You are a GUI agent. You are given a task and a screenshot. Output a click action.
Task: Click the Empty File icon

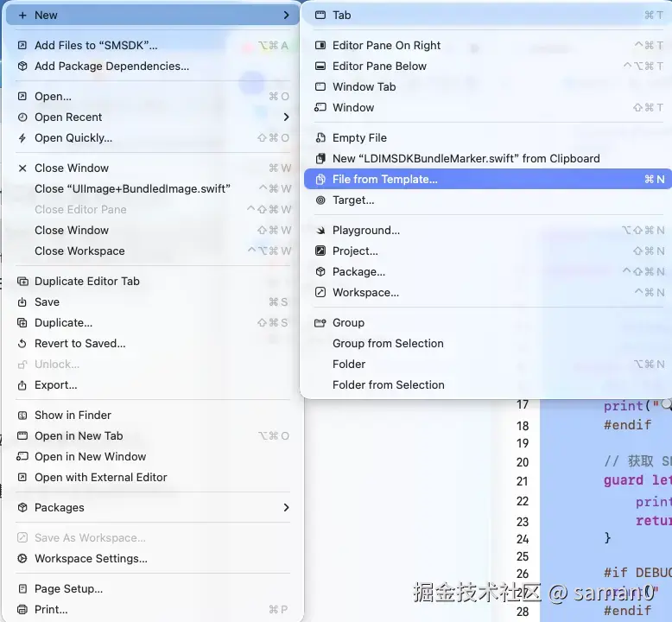coord(320,137)
